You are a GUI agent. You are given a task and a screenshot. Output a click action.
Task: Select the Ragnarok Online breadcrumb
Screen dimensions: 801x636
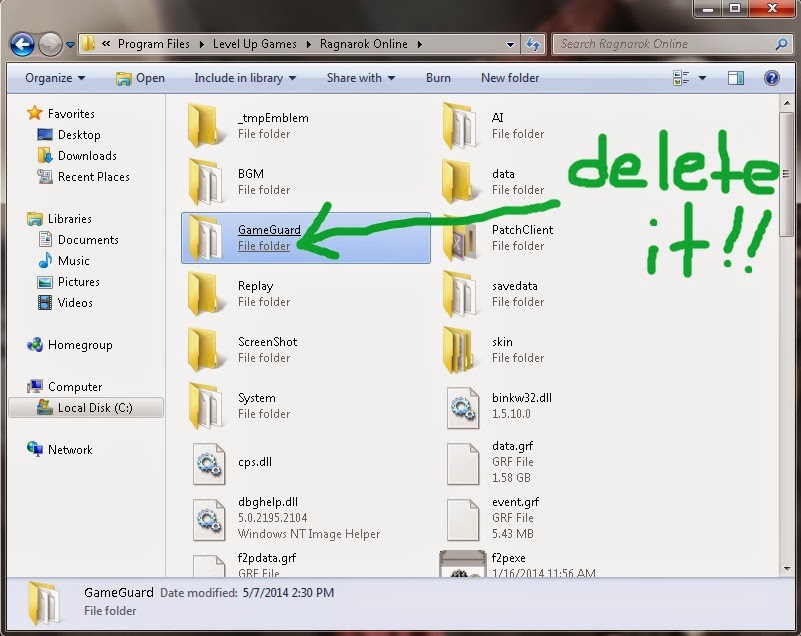point(364,44)
